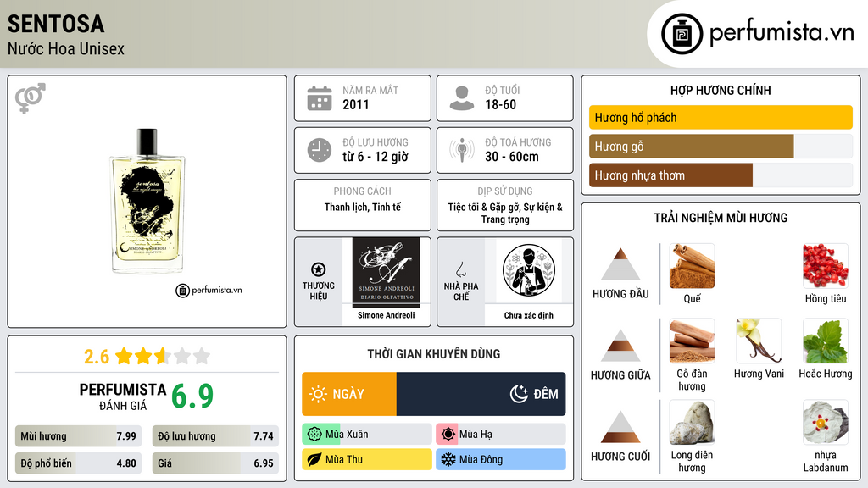This screenshot has height=488, width=868.
Task: Click the 2.6 star rating number
Action: click(x=97, y=357)
